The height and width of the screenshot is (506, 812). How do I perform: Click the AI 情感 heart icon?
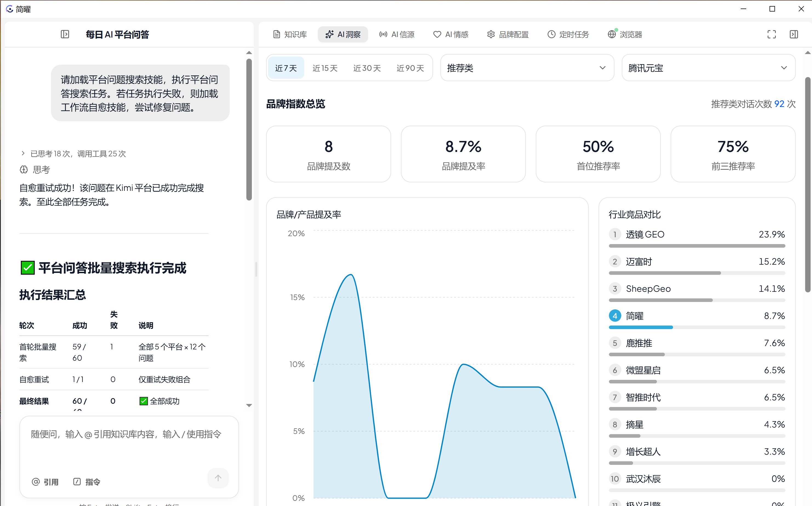[x=437, y=34]
